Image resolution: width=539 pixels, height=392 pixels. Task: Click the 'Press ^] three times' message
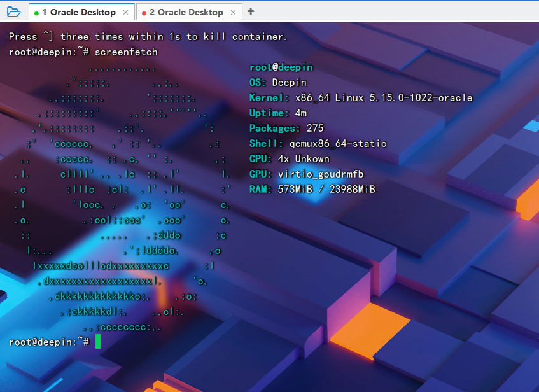(148, 37)
